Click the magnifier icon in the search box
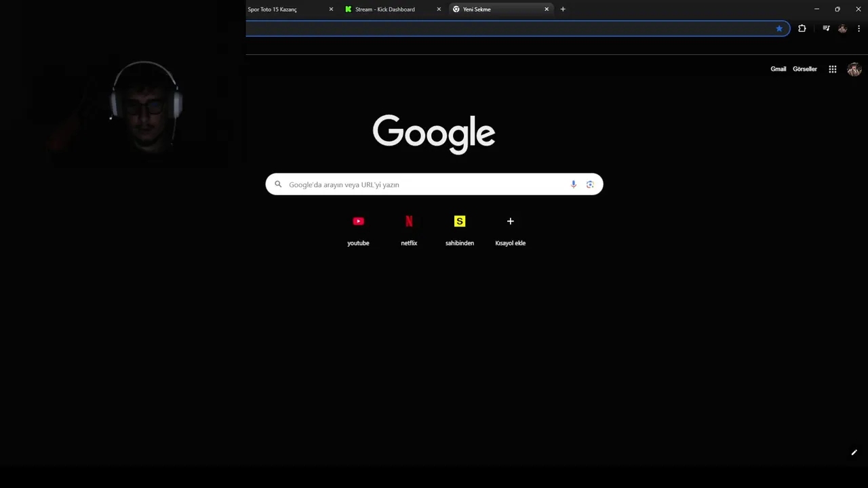Image resolution: width=868 pixels, height=488 pixels. pyautogui.click(x=278, y=184)
